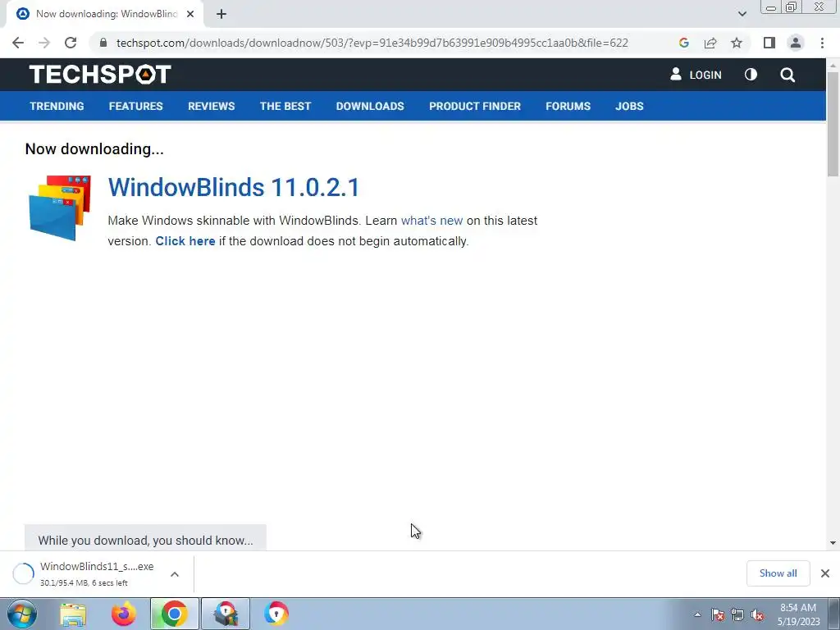840x630 pixels.
Task: Open the TRENDING menu item
Action: pyautogui.click(x=57, y=106)
